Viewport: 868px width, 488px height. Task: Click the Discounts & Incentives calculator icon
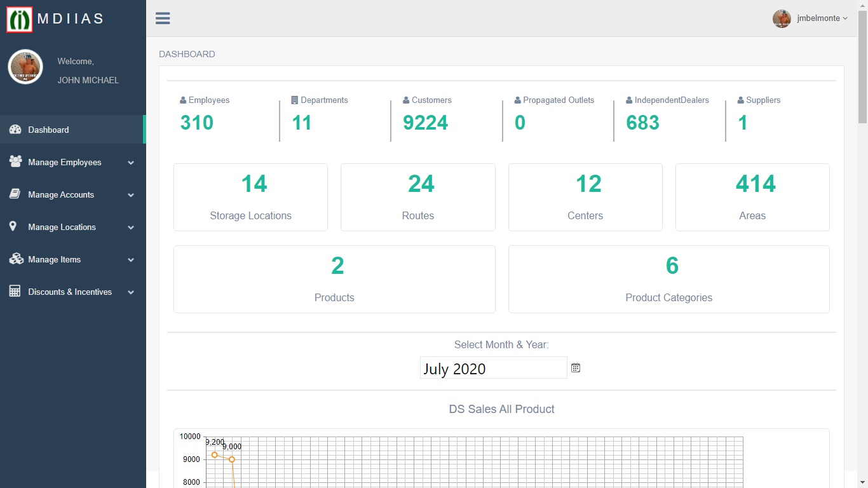pyautogui.click(x=15, y=292)
